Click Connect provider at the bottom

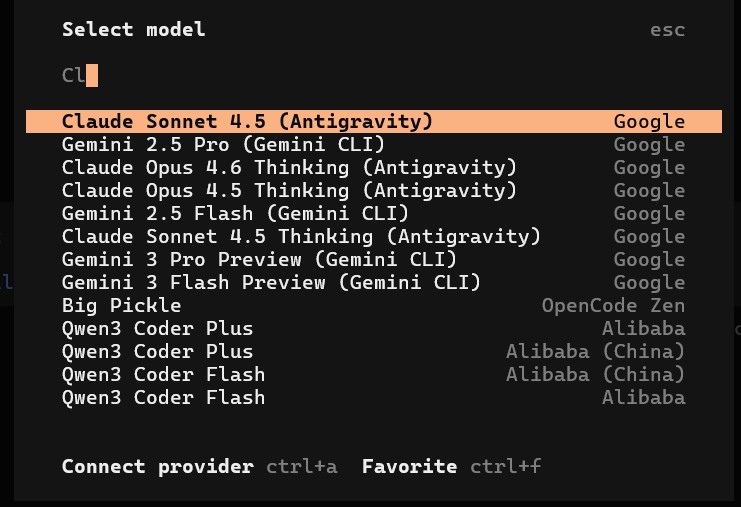157,466
